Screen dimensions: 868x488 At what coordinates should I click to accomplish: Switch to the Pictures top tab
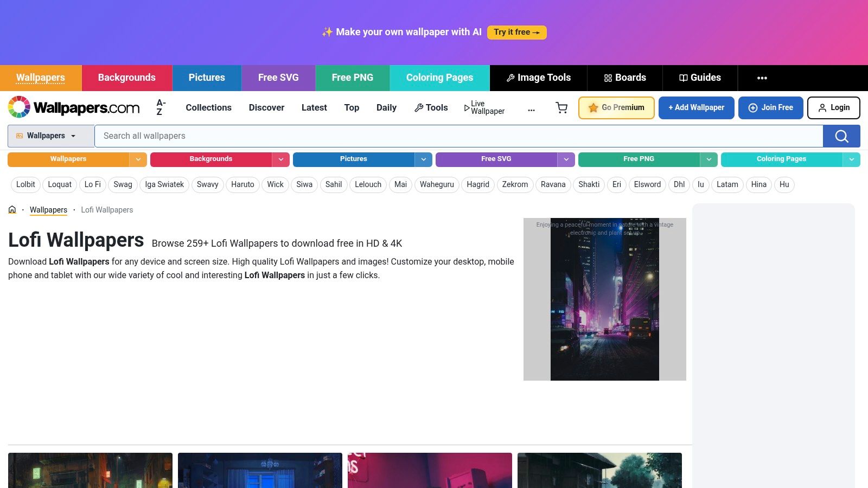[207, 78]
